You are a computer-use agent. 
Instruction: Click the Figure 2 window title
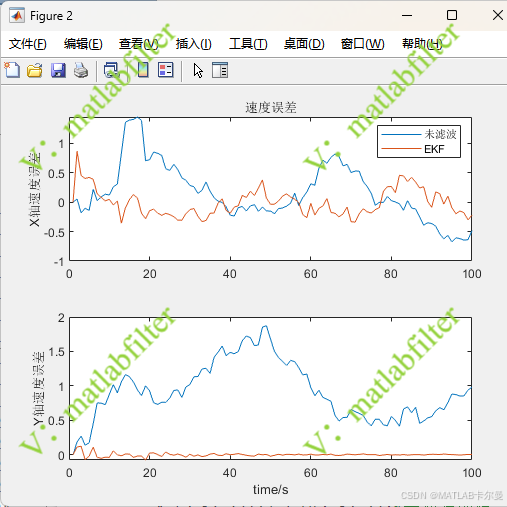pyautogui.click(x=51, y=16)
